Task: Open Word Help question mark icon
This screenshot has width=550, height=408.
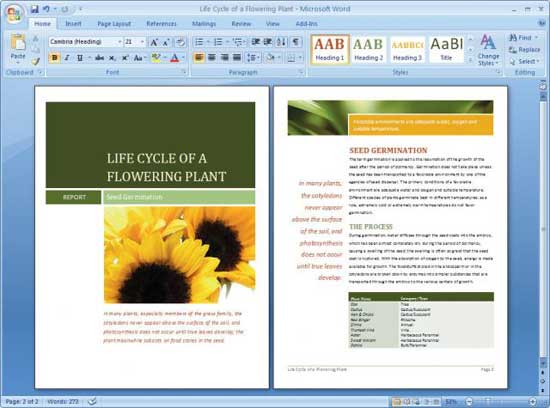Action: point(542,23)
